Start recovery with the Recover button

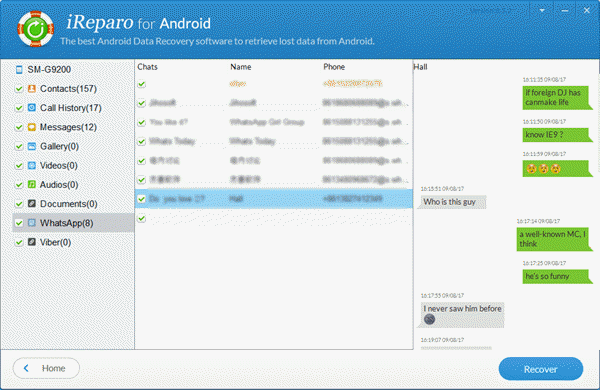click(x=541, y=369)
